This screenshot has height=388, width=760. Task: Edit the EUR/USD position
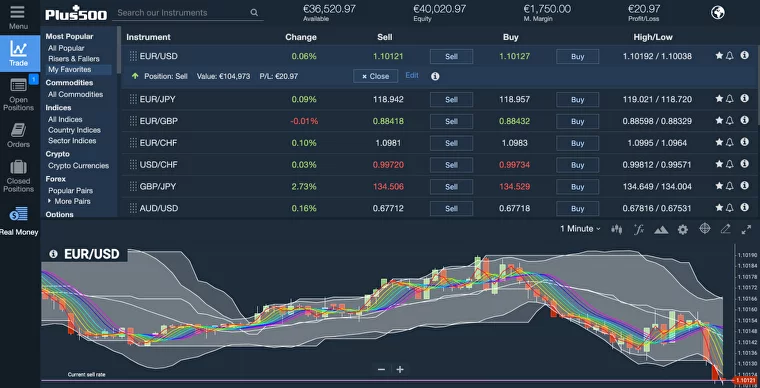pyautogui.click(x=412, y=76)
